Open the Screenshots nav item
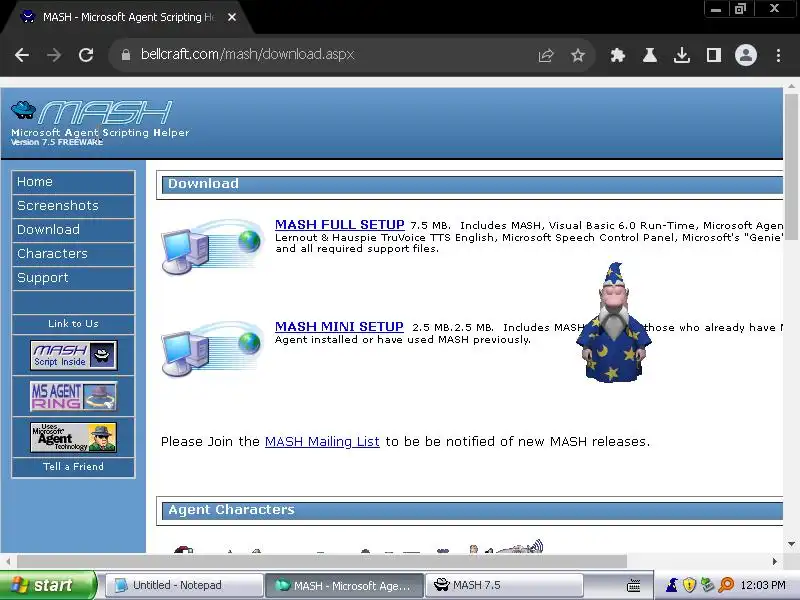 (73, 206)
